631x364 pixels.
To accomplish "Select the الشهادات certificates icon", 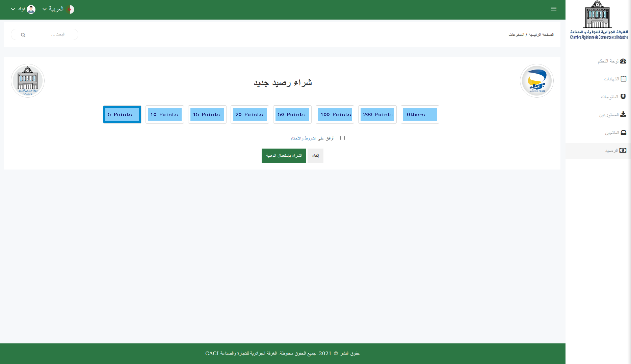I will [x=623, y=79].
